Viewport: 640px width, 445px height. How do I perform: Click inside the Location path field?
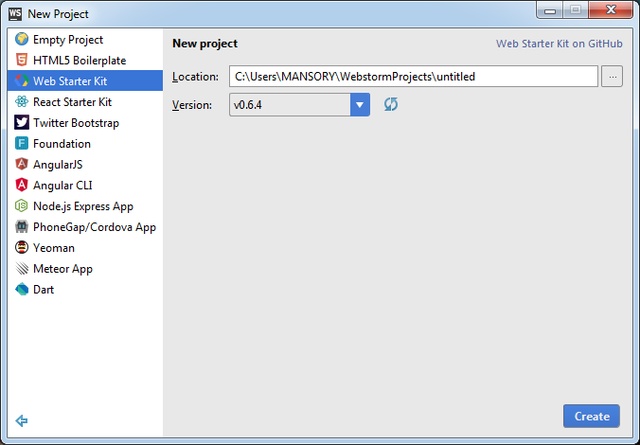tap(413, 76)
